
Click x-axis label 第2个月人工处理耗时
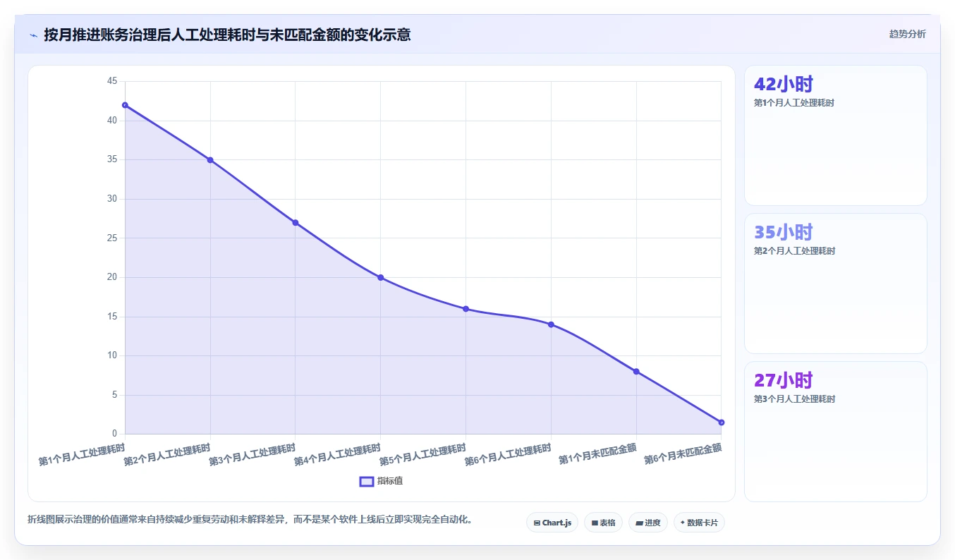167,455
